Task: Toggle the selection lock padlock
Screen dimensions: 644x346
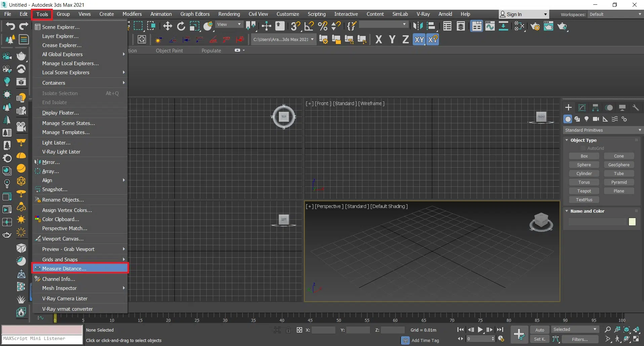Action: (288, 330)
